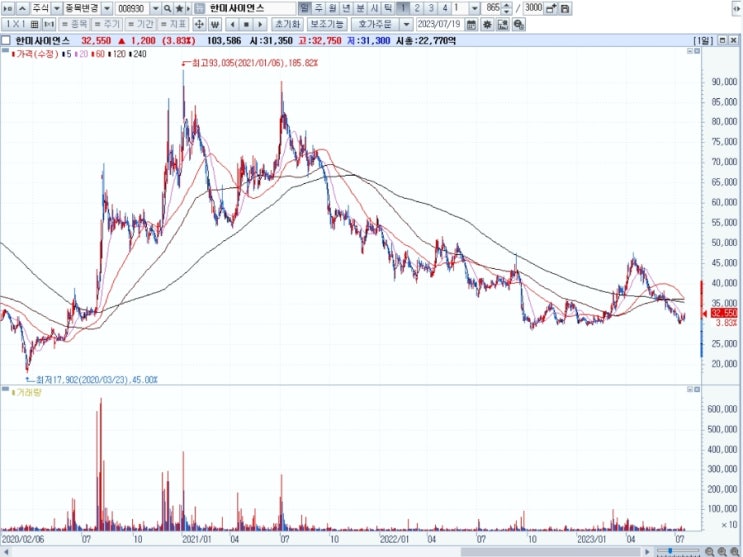Toggle the 5-day moving average legend

click(66, 54)
